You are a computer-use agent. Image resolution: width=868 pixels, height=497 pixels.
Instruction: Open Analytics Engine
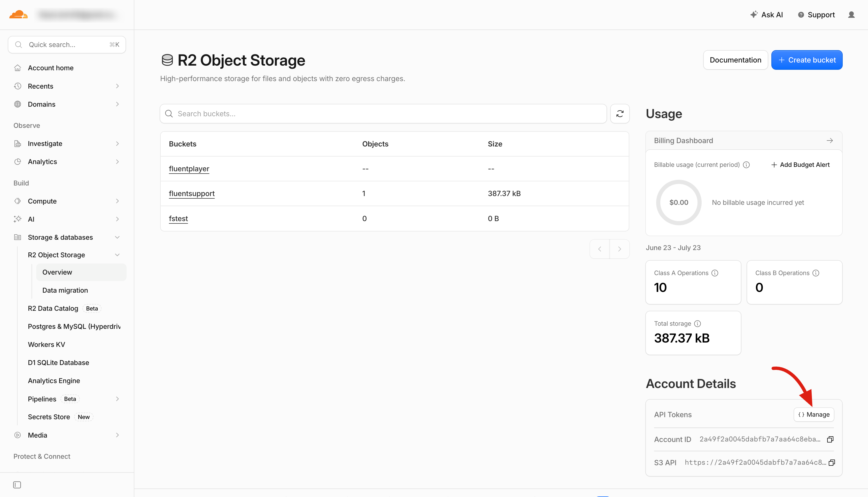tap(54, 381)
